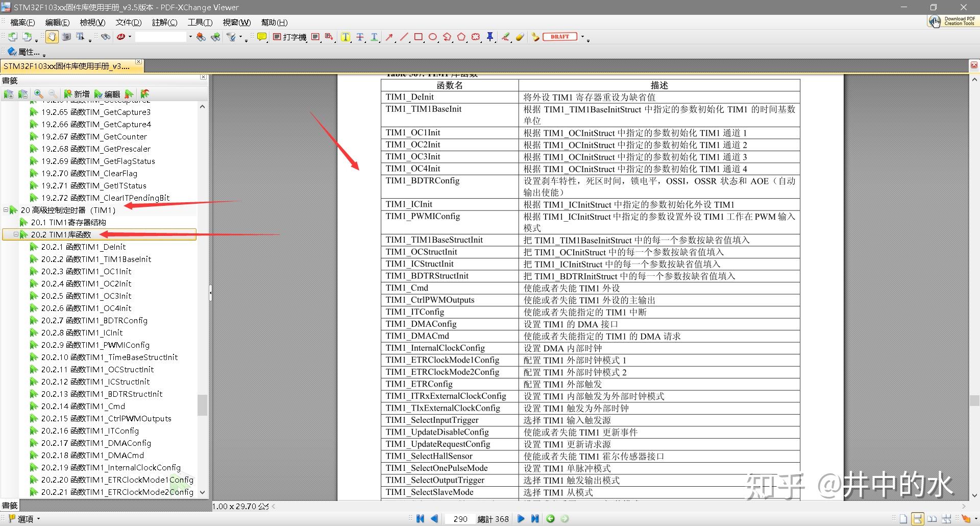Open the 檔案(F) menu

[x=22, y=22]
